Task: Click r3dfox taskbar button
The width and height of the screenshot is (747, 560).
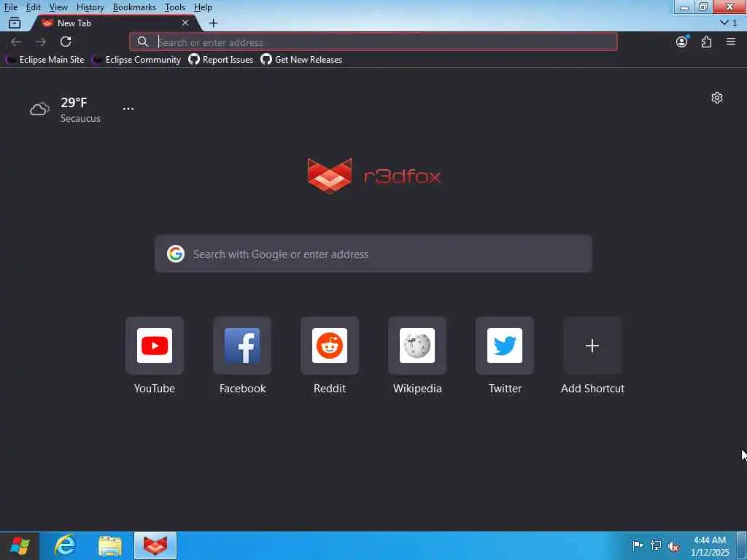Action: [x=155, y=545]
